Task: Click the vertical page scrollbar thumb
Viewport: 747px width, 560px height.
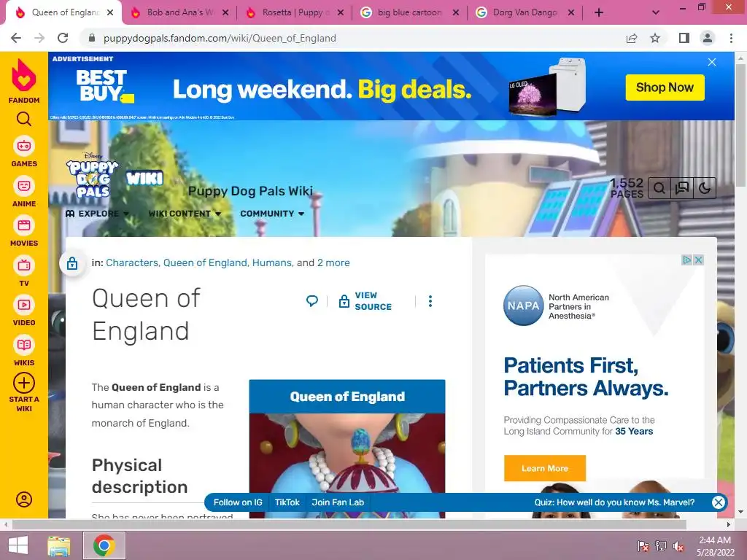Action: point(740,124)
